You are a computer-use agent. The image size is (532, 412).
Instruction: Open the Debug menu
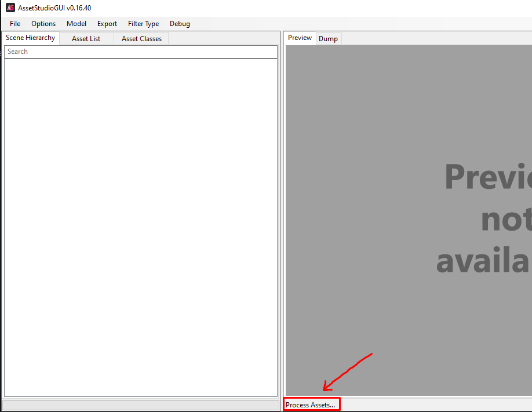point(180,24)
